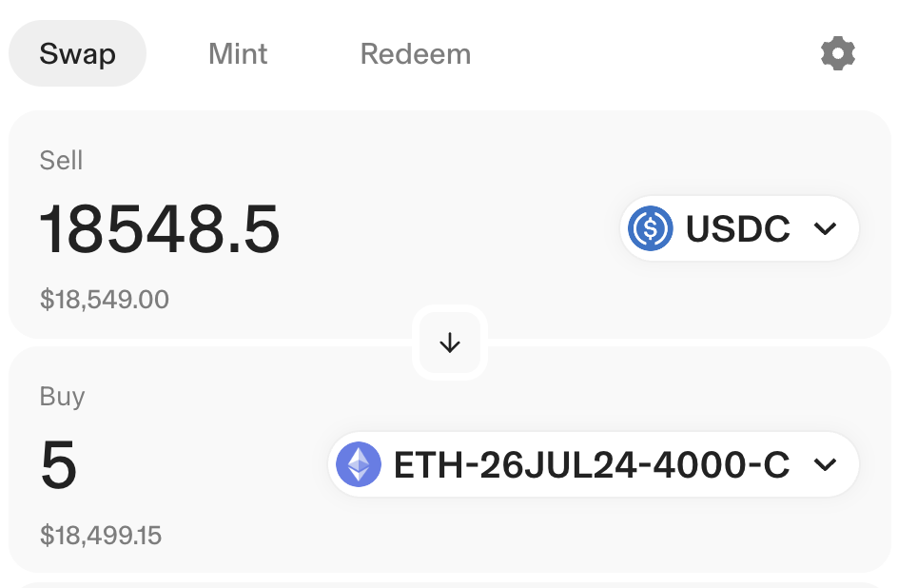Switch to the Mint tab
The height and width of the screenshot is (588, 898).
pyautogui.click(x=238, y=53)
